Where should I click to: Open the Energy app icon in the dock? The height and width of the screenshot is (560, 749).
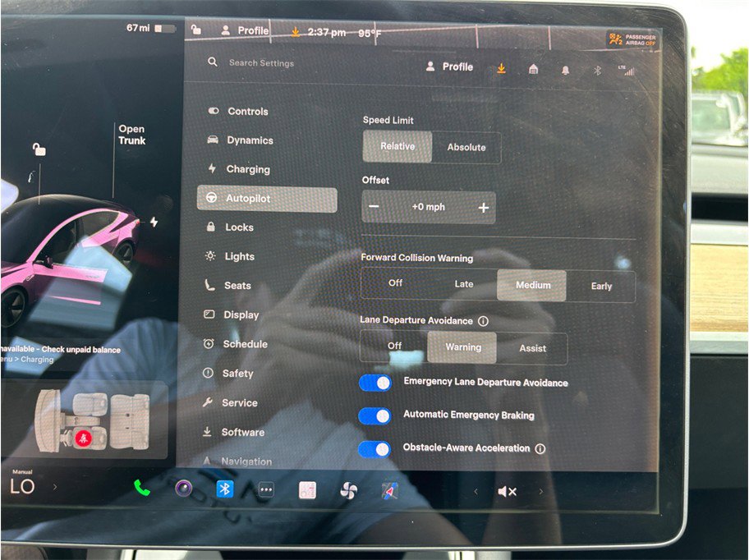tap(307, 490)
